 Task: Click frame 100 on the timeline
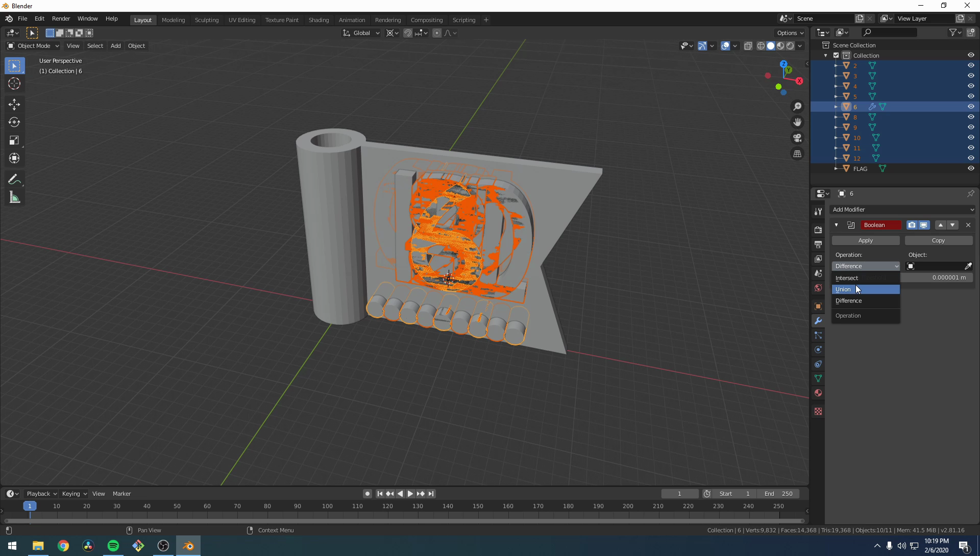pos(327,507)
